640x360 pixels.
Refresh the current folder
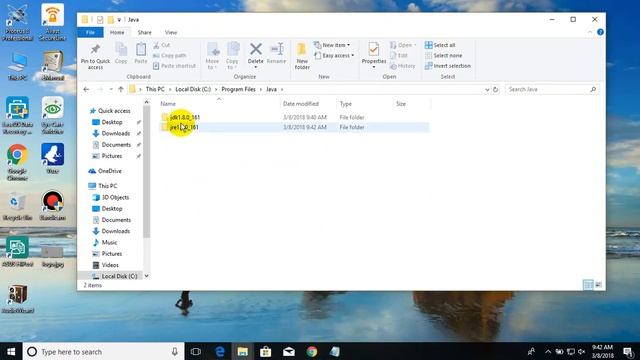tap(496, 89)
